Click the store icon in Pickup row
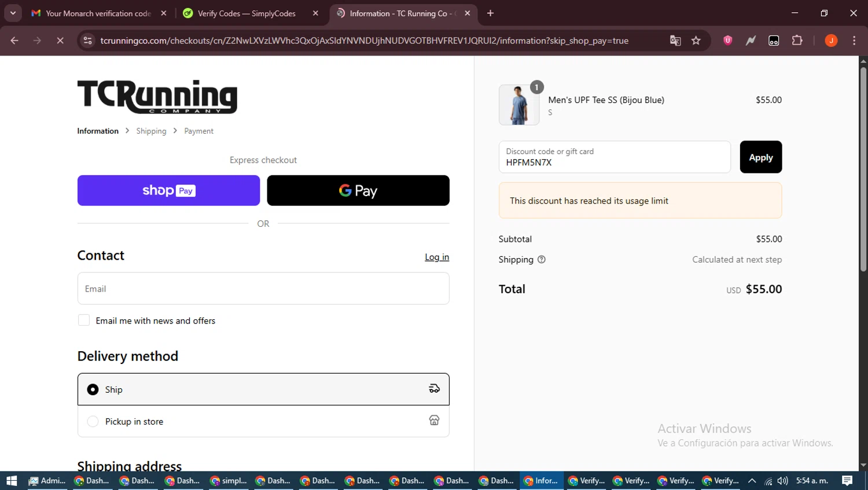868x490 pixels. 434,421
